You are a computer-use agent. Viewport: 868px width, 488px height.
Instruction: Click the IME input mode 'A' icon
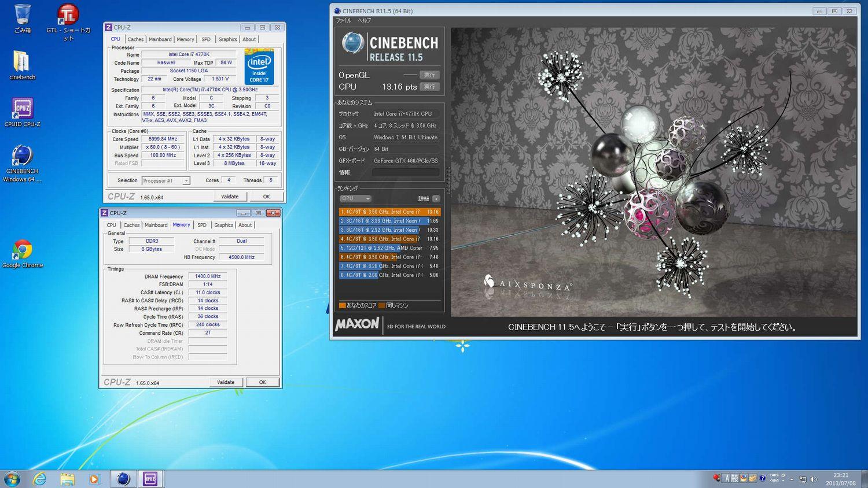(727, 478)
